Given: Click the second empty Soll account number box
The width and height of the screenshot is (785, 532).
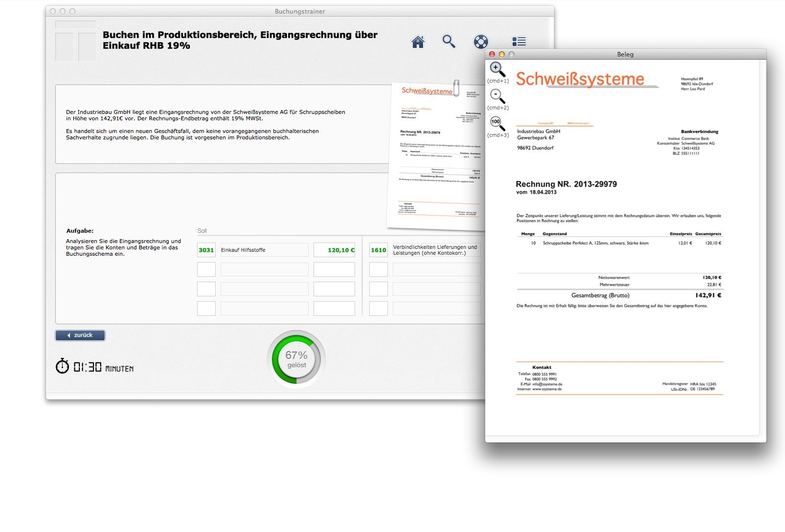Looking at the screenshot, I should 206,269.
